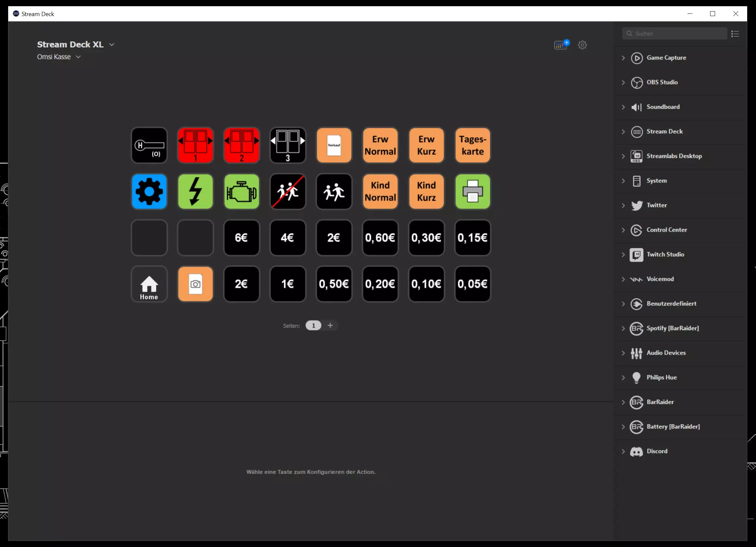The image size is (756, 547).
Task: Open preferences via the top gear icon
Action: (582, 45)
